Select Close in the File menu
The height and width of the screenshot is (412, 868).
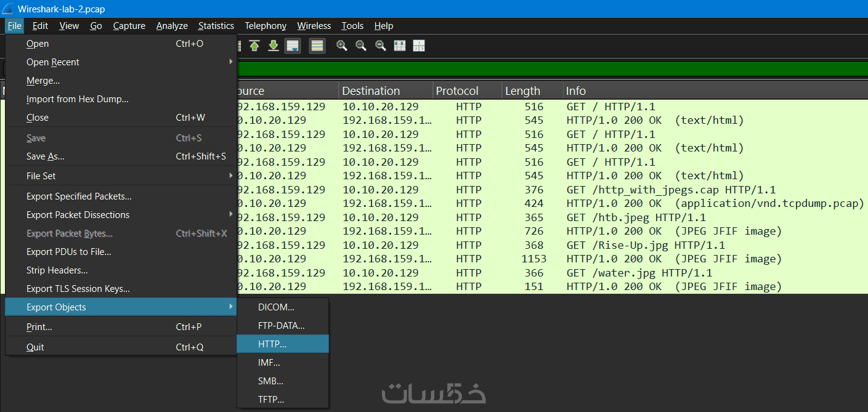pyautogui.click(x=121, y=118)
